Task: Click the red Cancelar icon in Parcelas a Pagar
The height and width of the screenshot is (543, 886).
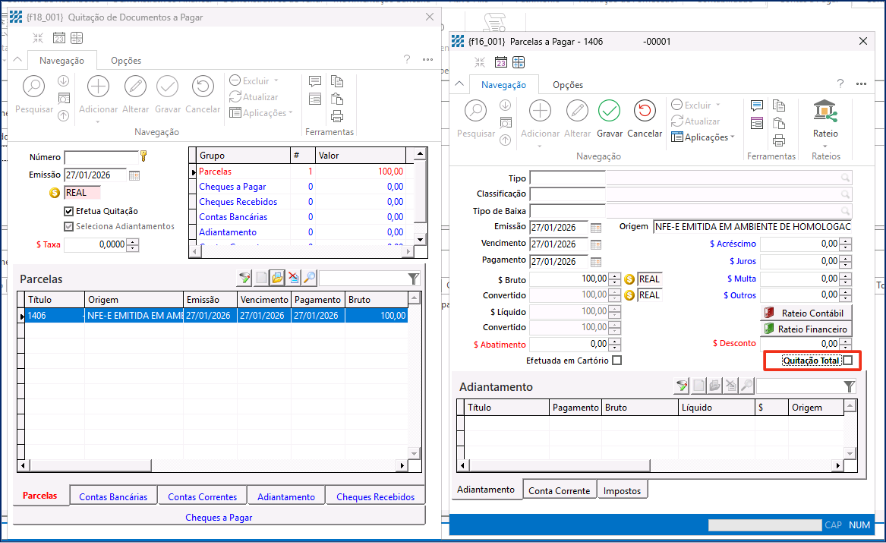Action: click(x=645, y=111)
